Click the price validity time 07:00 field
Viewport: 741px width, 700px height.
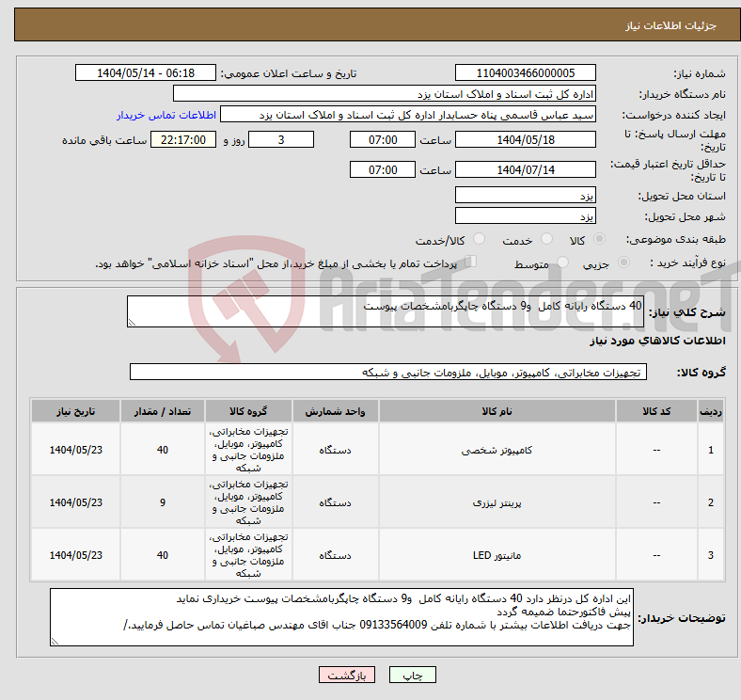pos(383,169)
